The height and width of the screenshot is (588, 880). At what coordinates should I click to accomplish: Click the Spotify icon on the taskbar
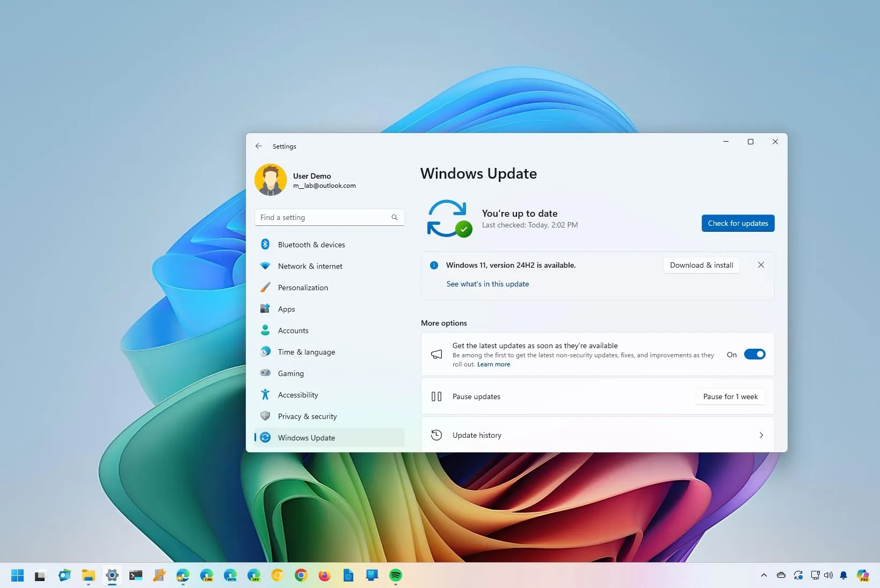click(x=396, y=575)
